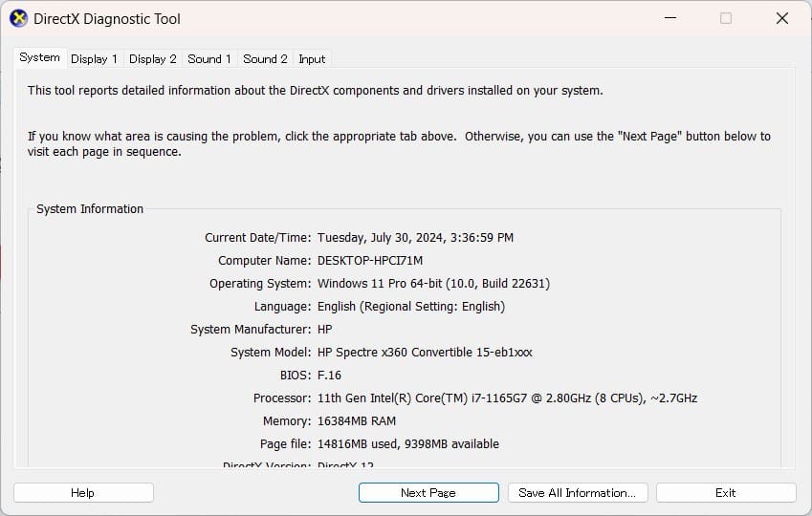Click Save All Information button

click(x=578, y=493)
